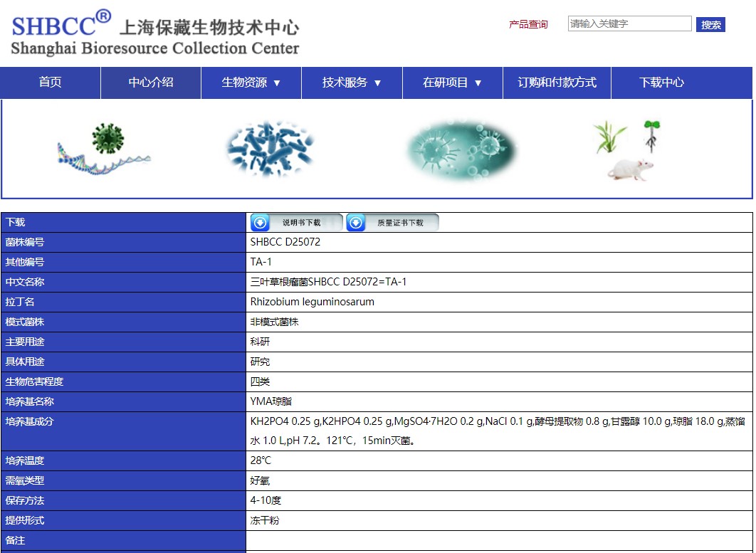Click the 菌株编号 row label
Screen dimensions: 756x553
click(25, 242)
